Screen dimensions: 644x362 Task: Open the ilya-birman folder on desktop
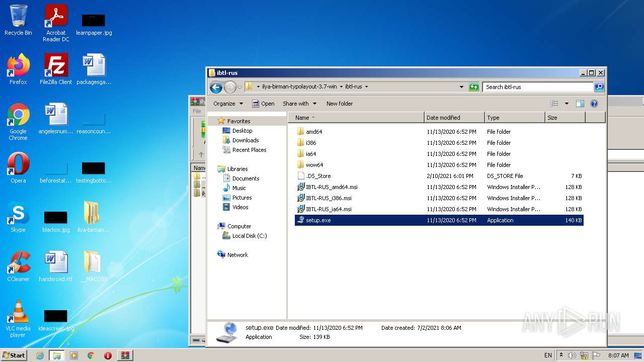tap(94, 217)
